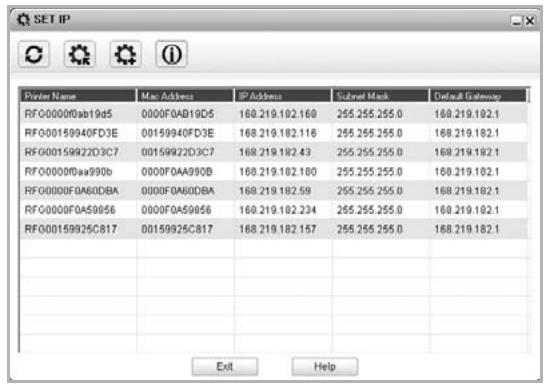The image size is (545, 387).
Task: Click subnet mask in RFG0000f0ab19d5 row
Action: point(369,114)
